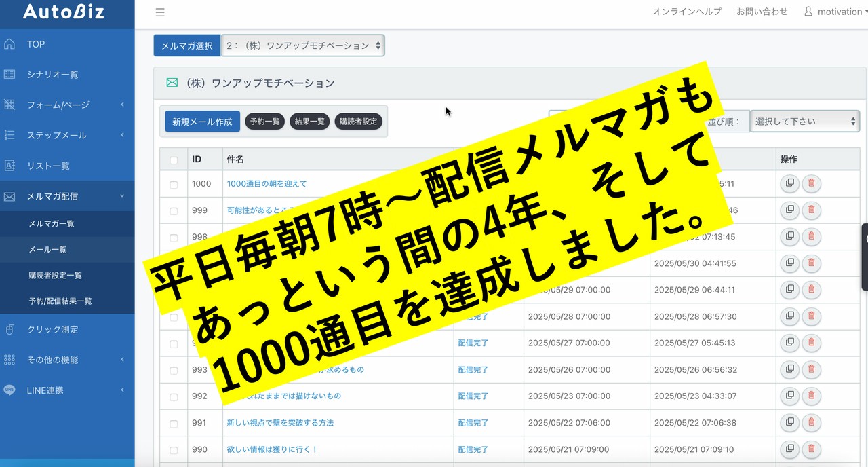
Task: Open the 1000通目の朝を迎えて mail link
Action: pyautogui.click(x=267, y=183)
